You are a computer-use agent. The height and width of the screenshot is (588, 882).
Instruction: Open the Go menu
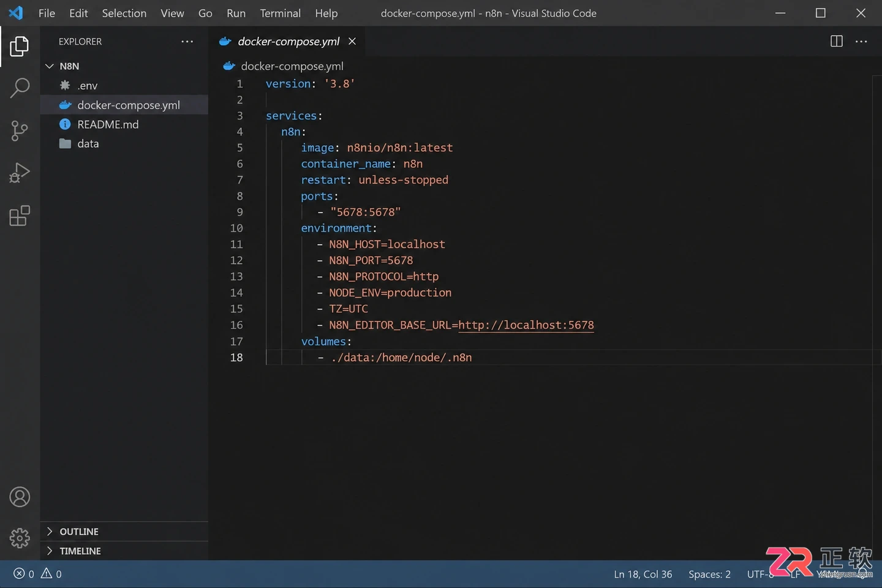click(205, 13)
